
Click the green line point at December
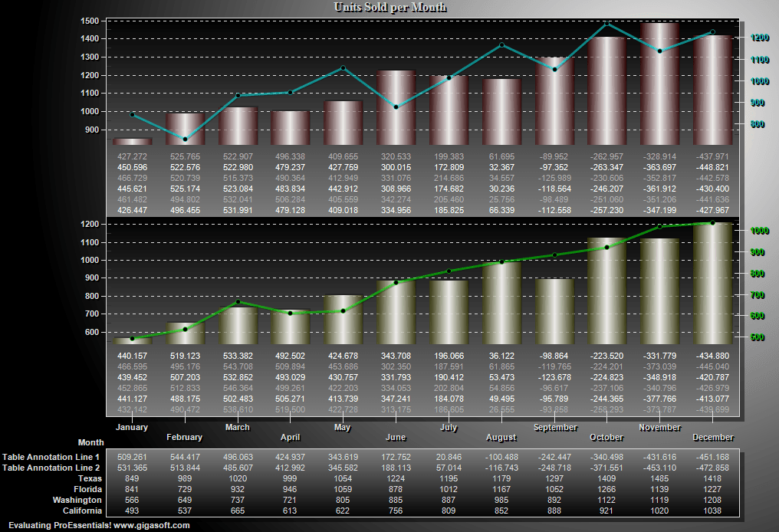tap(712, 222)
